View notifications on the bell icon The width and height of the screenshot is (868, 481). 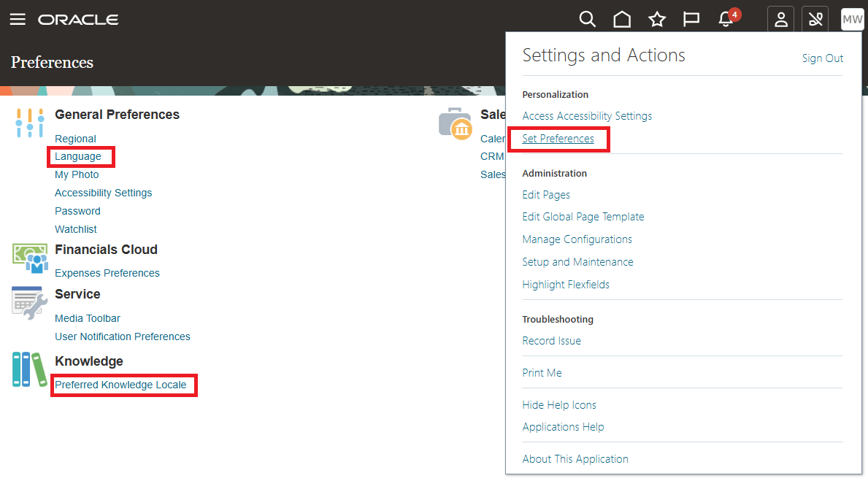point(725,20)
